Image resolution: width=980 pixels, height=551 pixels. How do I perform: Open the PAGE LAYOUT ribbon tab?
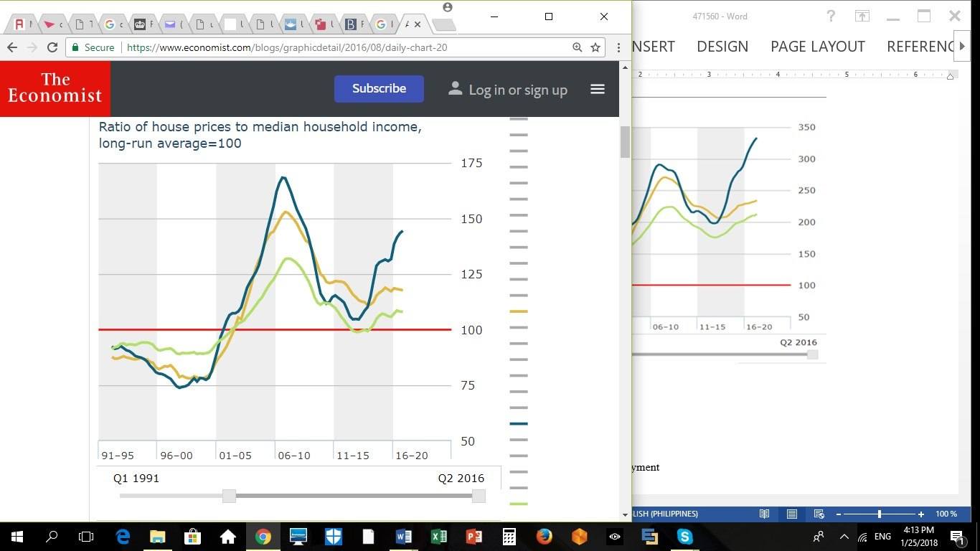coord(817,47)
